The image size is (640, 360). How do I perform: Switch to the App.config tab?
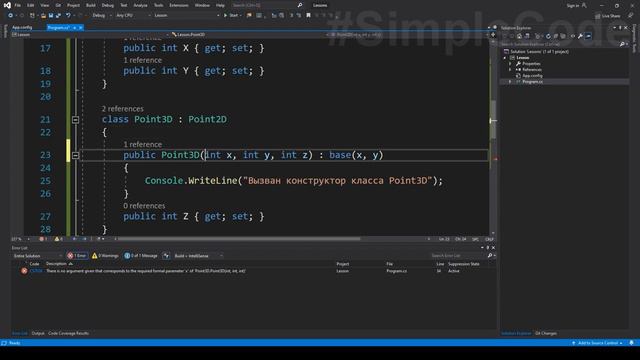[x=22, y=27]
